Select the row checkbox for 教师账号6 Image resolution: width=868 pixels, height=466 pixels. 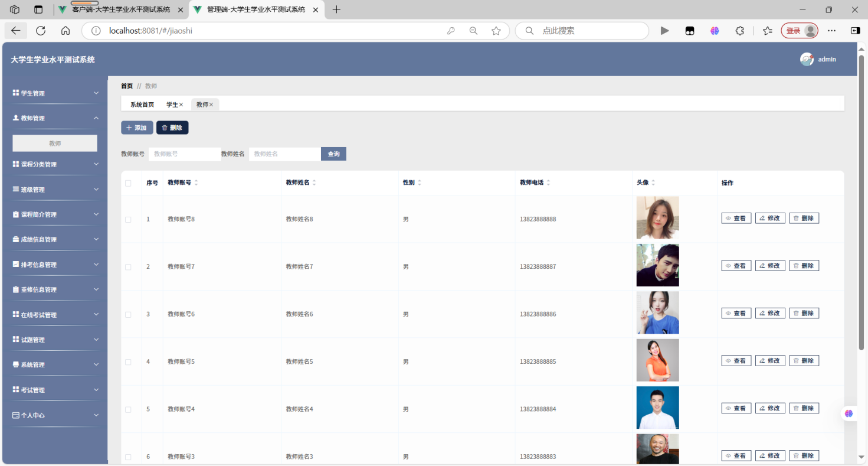click(128, 314)
